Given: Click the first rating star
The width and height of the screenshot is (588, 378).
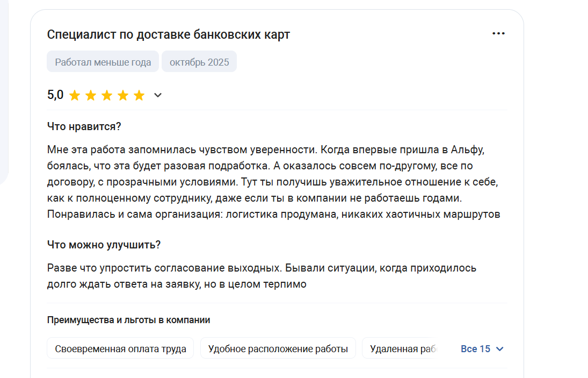Looking at the screenshot, I should tap(75, 96).
